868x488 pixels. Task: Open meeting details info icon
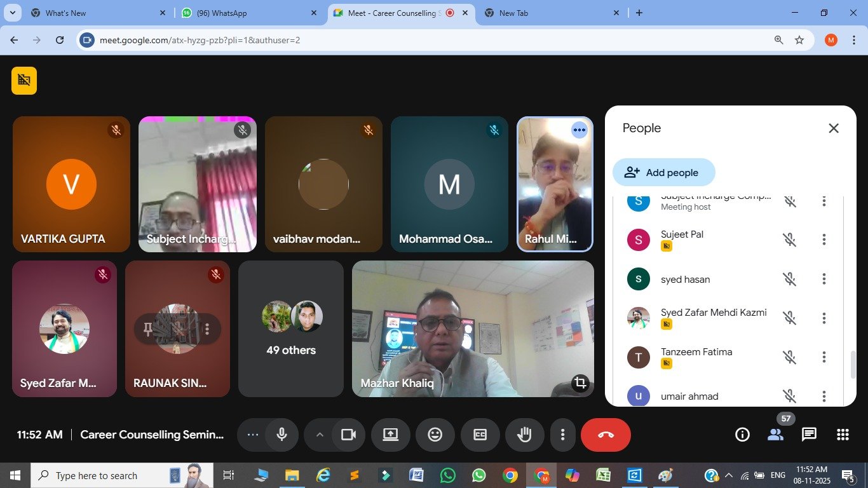[x=742, y=435]
